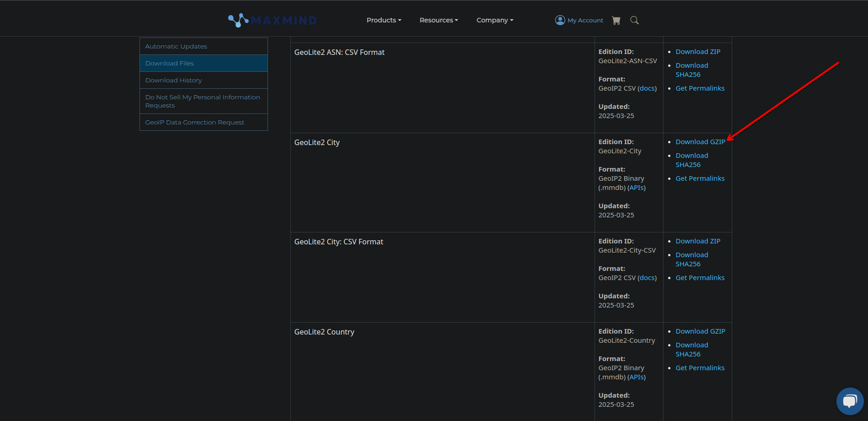This screenshot has width=868, height=421.
Task: Click the 'GeoLite2 Country' database title
Action: [324, 332]
